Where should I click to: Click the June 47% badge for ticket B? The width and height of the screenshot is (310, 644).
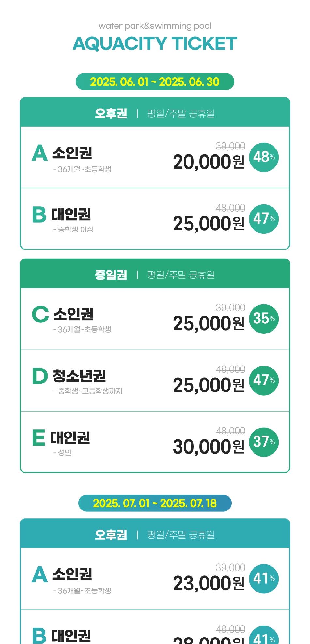coord(264,219)
